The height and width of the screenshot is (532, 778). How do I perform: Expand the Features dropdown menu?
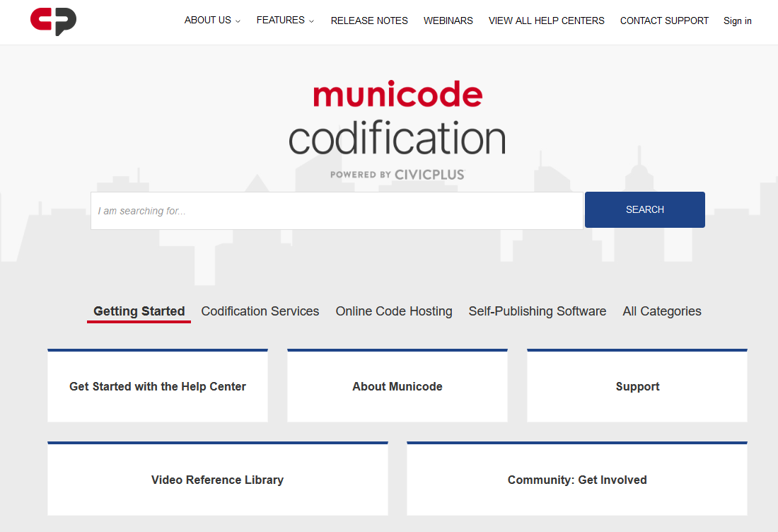(285, 21)
